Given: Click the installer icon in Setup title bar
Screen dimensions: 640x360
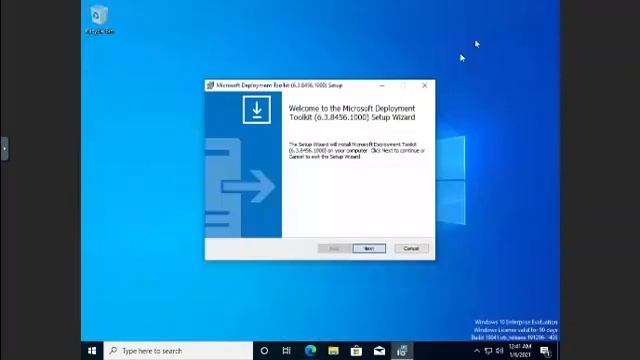Looking at the screenshot, I should [x=210, y=85].
